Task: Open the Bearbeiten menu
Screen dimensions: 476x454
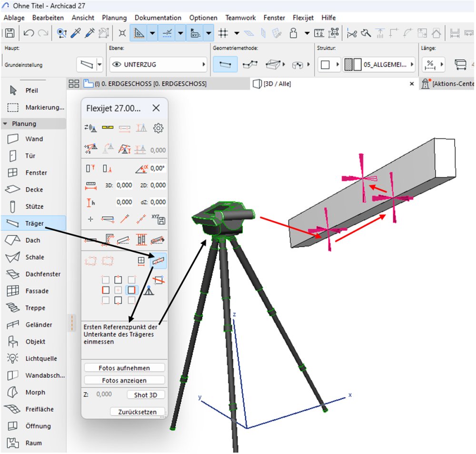Action: point(48,18)
